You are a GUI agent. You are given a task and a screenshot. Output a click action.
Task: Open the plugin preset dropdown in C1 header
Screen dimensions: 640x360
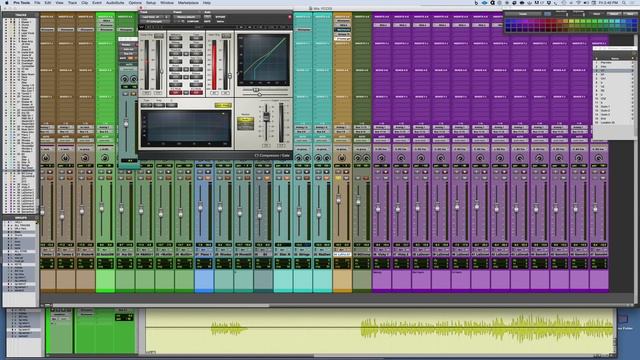pos(186,17)
